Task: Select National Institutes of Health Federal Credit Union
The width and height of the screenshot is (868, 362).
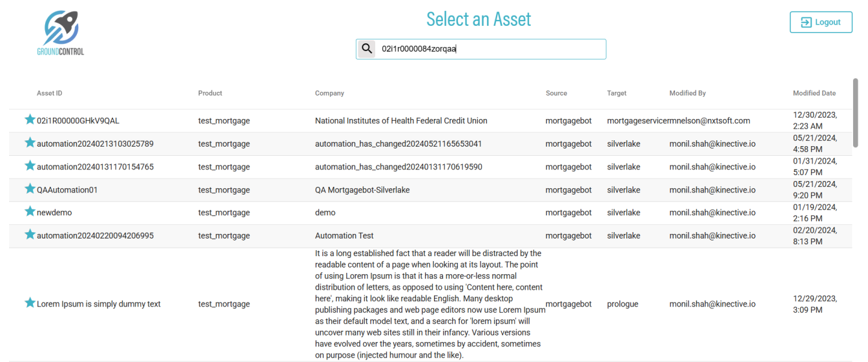Action: (401, 121)
